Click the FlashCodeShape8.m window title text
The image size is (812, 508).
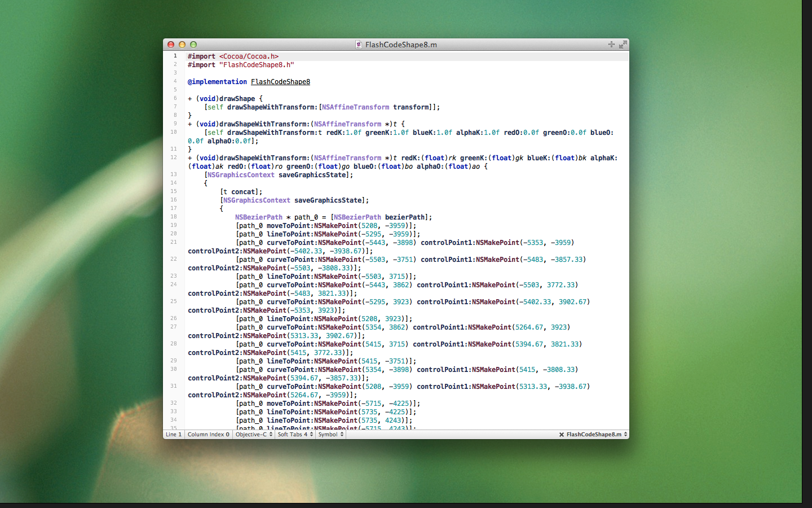[401, 45]
